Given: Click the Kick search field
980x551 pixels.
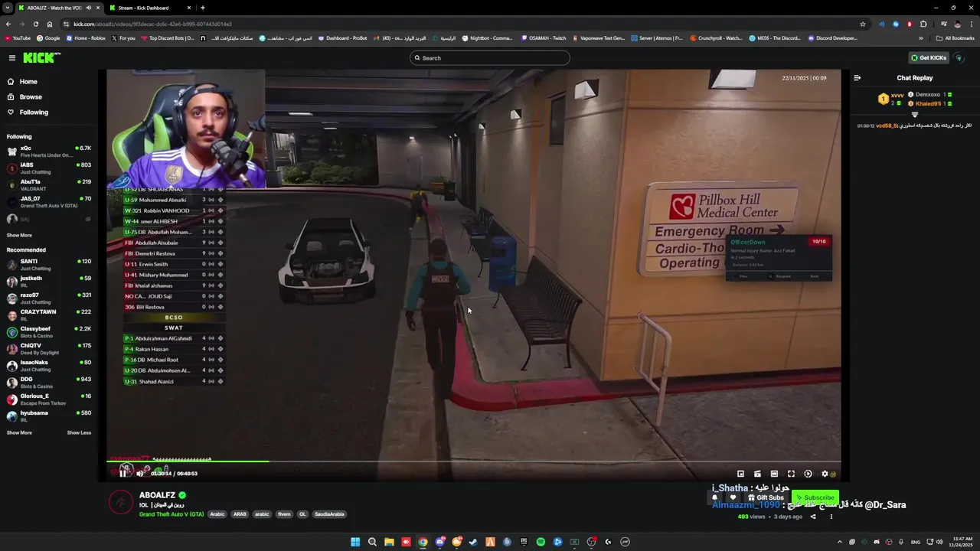Looking at the screenshot, I should tap(490, 58).
